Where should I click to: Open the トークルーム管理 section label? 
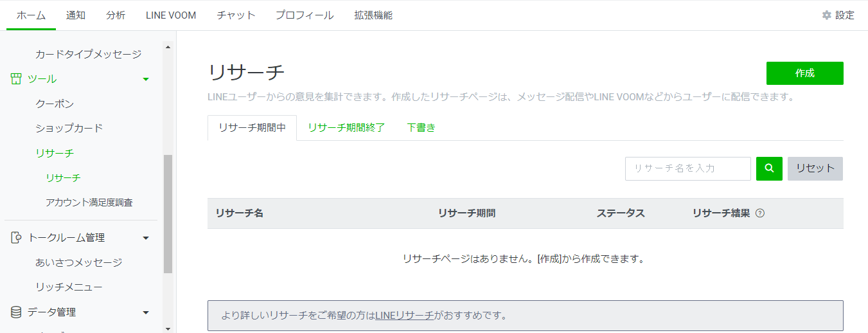click(66, 238)
